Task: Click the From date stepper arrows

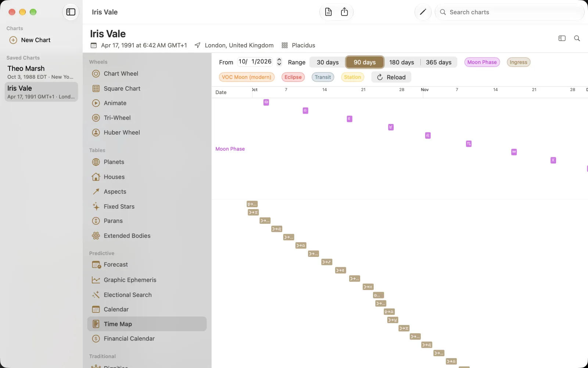Action: (x=279, y=62)
